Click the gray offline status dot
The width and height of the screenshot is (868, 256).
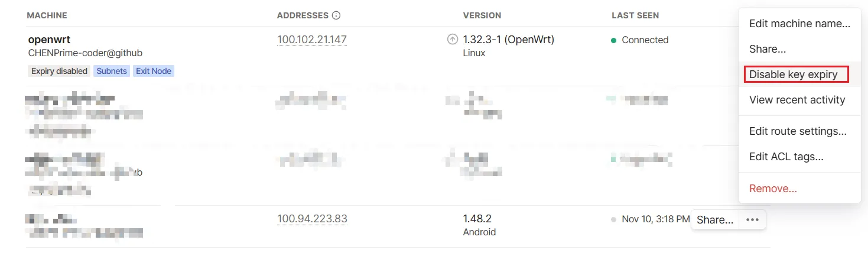(614, 219)
